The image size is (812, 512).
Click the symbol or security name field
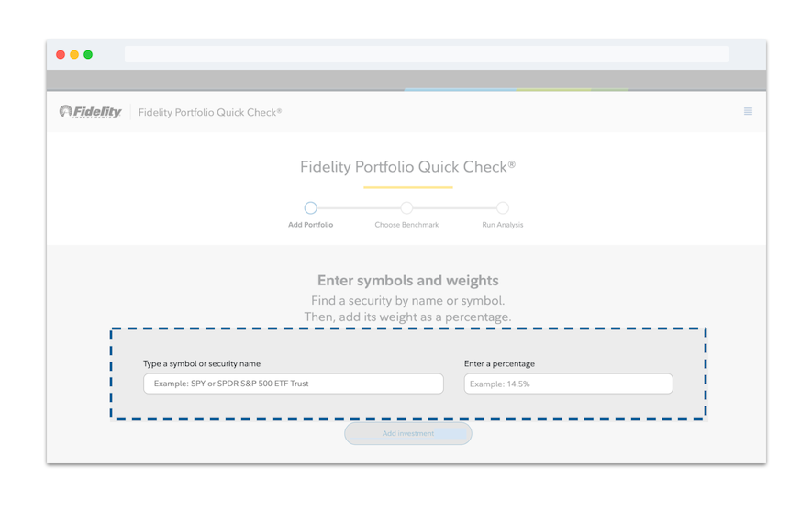click(293, 384)
